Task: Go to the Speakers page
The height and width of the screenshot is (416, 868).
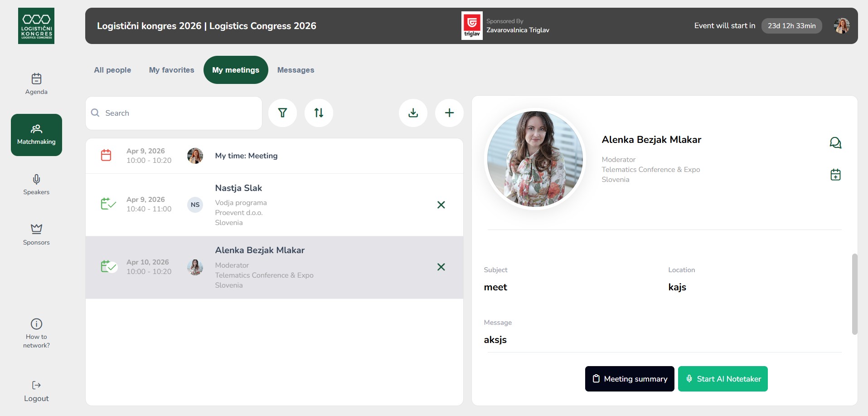Action: 36,185
